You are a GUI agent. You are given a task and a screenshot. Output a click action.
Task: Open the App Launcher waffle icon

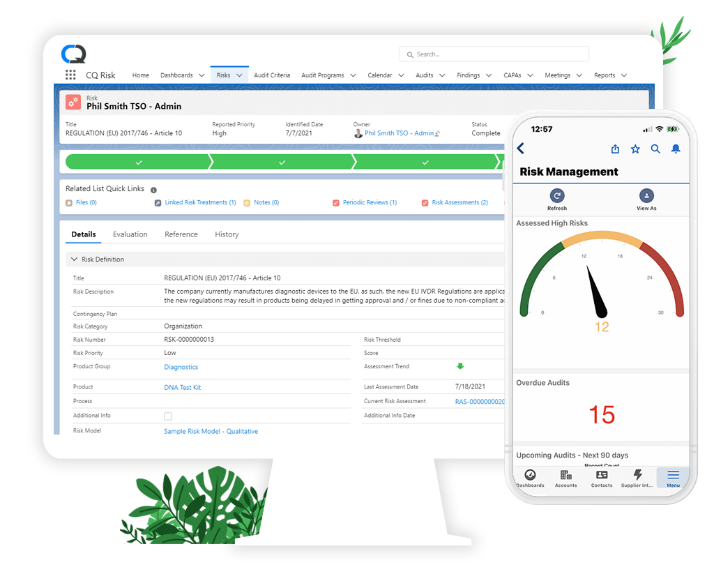pyautogui.click(x=70, y=75)
